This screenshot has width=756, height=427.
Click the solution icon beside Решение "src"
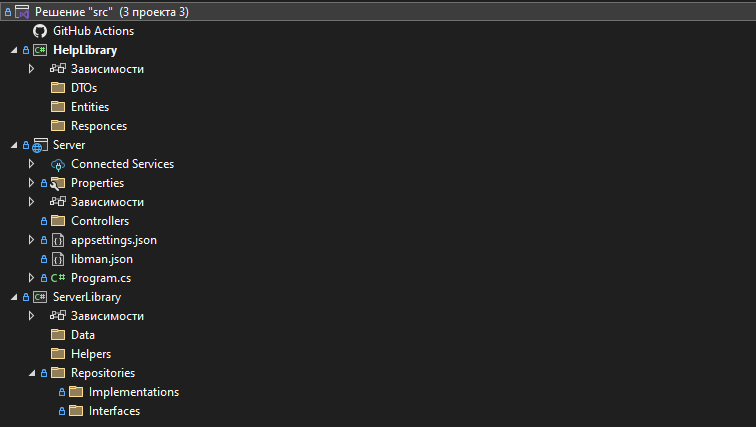coord(22,12)
